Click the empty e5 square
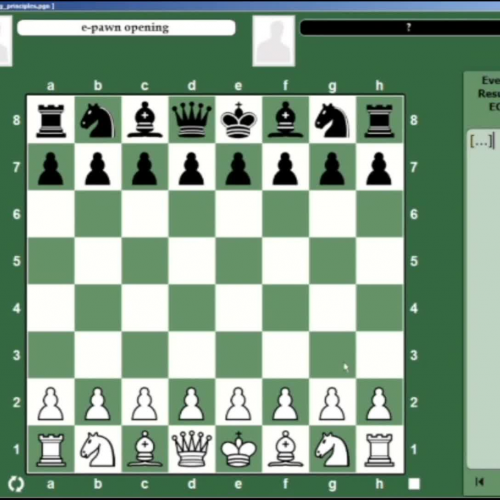The image size is (500, 500). (239, 261)
